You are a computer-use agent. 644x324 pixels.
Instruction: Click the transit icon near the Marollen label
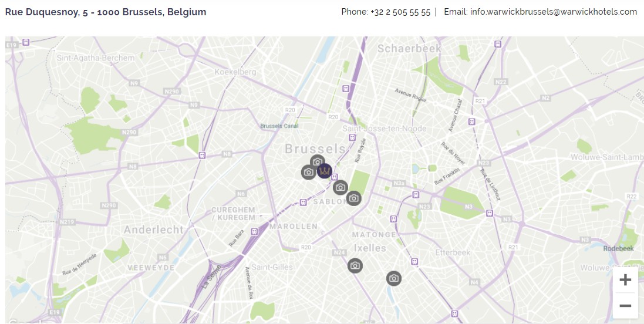[254, 232]
